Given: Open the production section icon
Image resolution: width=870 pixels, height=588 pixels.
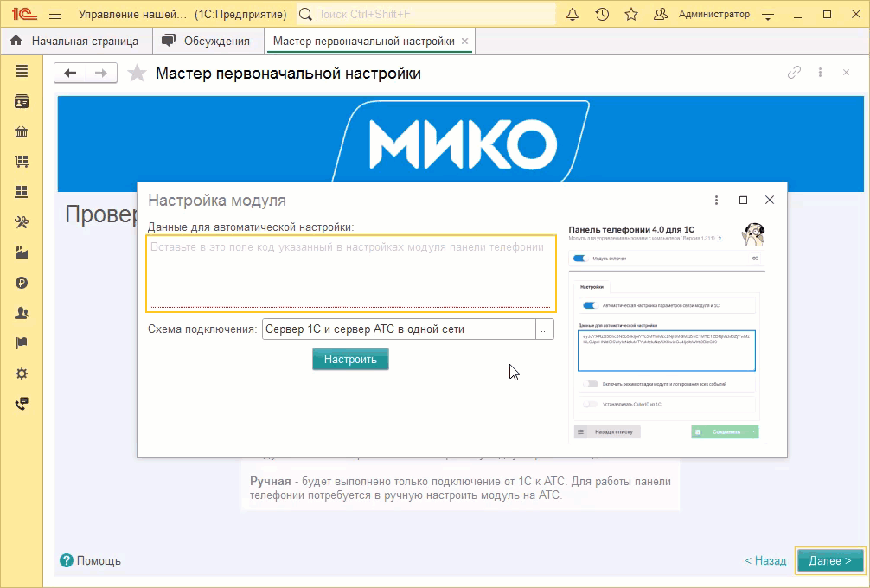Looking at the screenshot, I should pos(22,252).
